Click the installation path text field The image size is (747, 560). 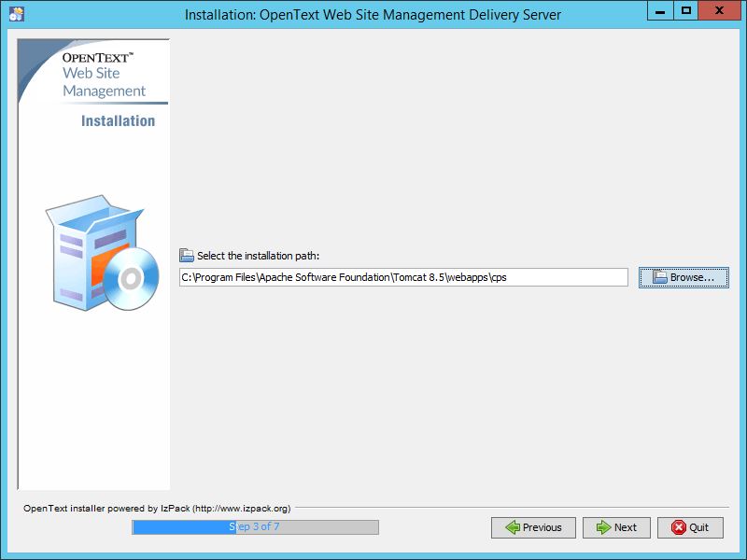pos(403,277)
